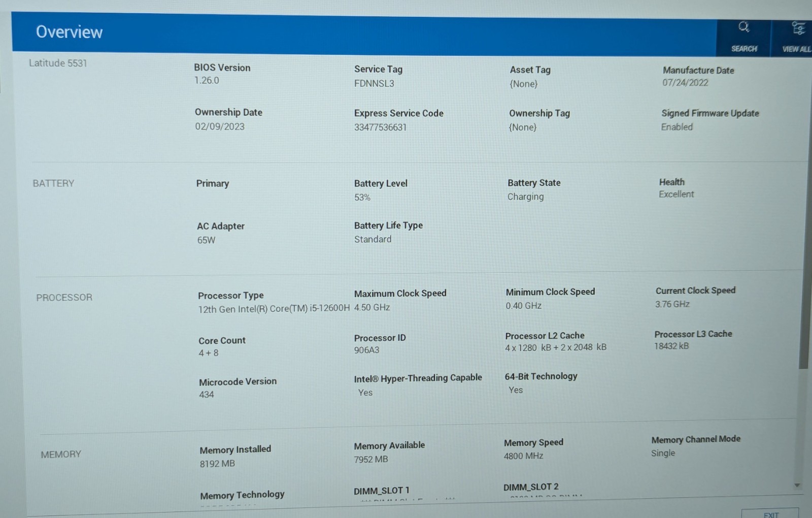The image size is (812, 518).
Task: Click the Battery State Charging value
Action: (525, 197)
